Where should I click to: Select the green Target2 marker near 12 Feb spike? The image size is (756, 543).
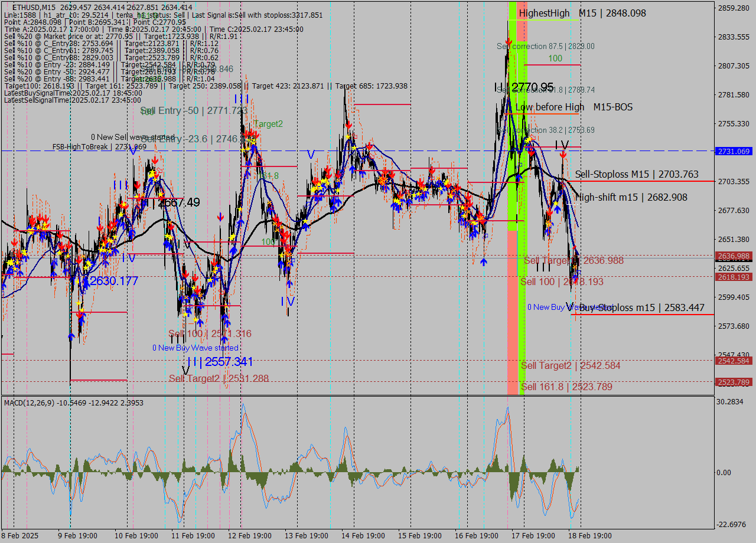pos(269,124)
